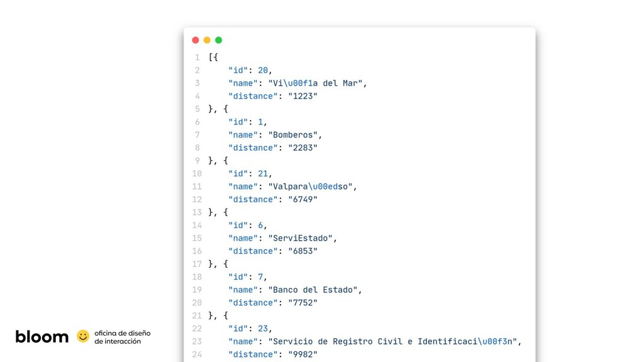Click the distance value "9982"

click(303, 354)
